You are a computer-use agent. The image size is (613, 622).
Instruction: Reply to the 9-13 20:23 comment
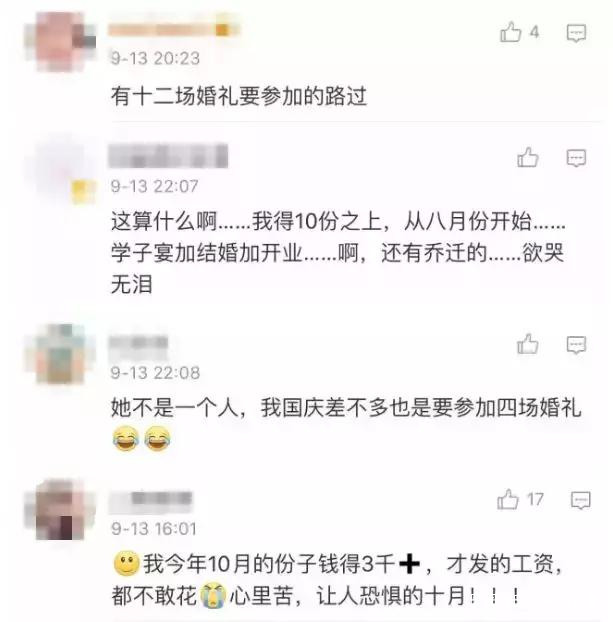coord(576,33)
